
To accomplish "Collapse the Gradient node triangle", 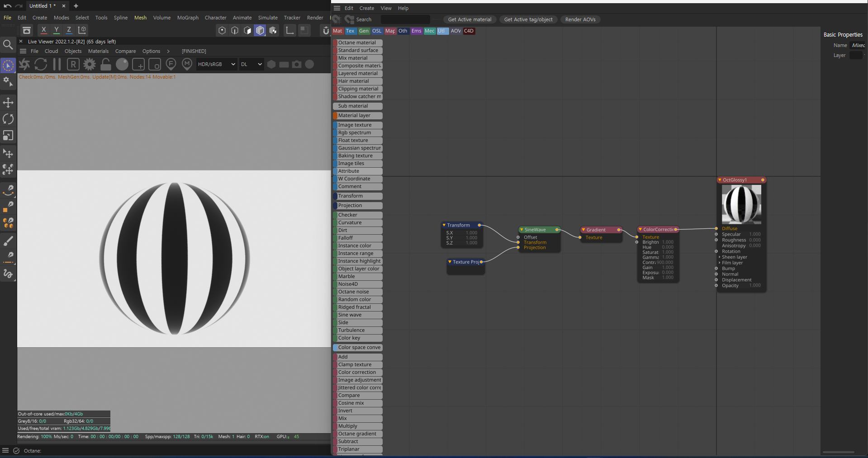I will [583, 230].
